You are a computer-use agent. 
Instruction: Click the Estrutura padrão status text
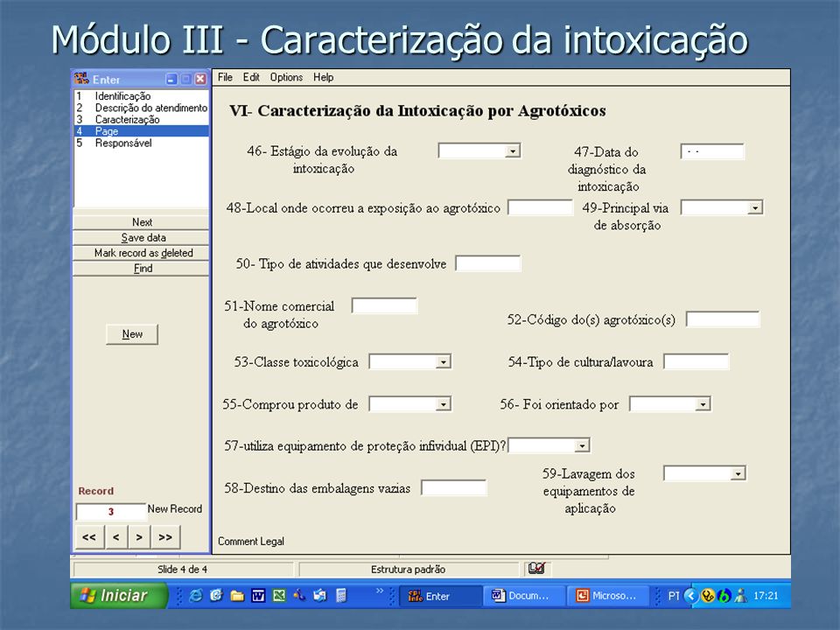[x=408, y=569]
